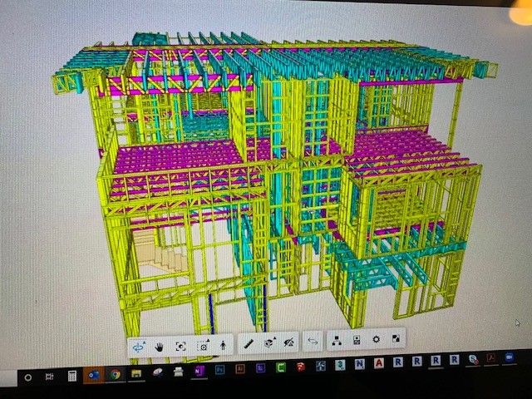Open Task View on the taskbar

[50, 377]
